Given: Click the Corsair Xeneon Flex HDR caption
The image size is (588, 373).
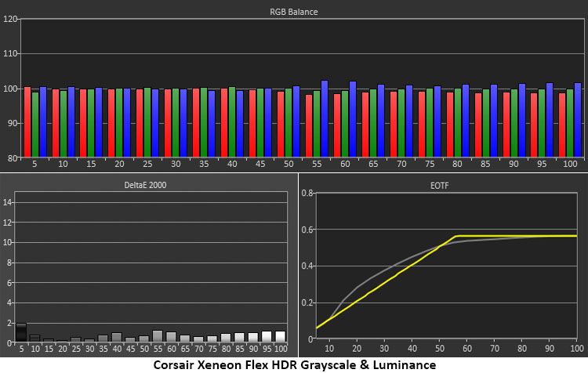Looking at the screenshot, I should click(294, 364).
